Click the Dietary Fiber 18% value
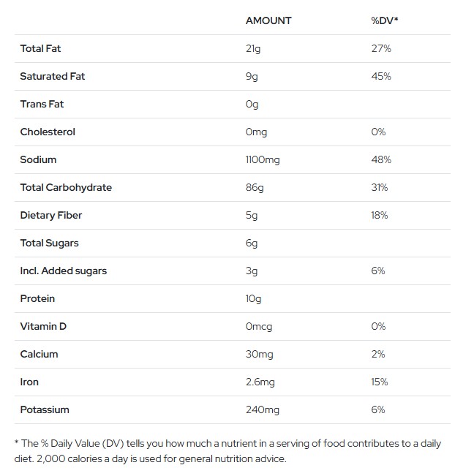455x476 pixels. pyautogui.click(x=380, y=215)
